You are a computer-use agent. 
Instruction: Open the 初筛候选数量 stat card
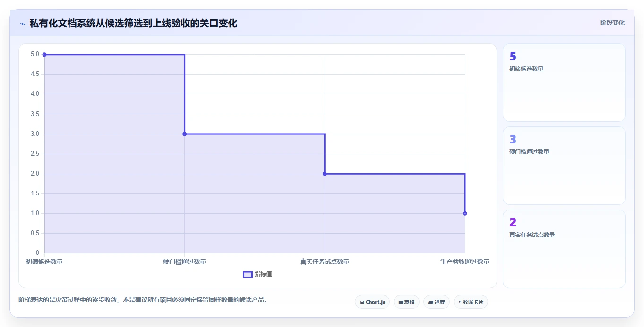(564, 83)
